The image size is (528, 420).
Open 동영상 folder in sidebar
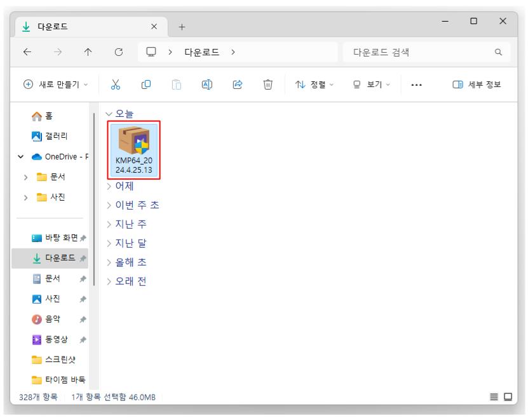[50, 339]
